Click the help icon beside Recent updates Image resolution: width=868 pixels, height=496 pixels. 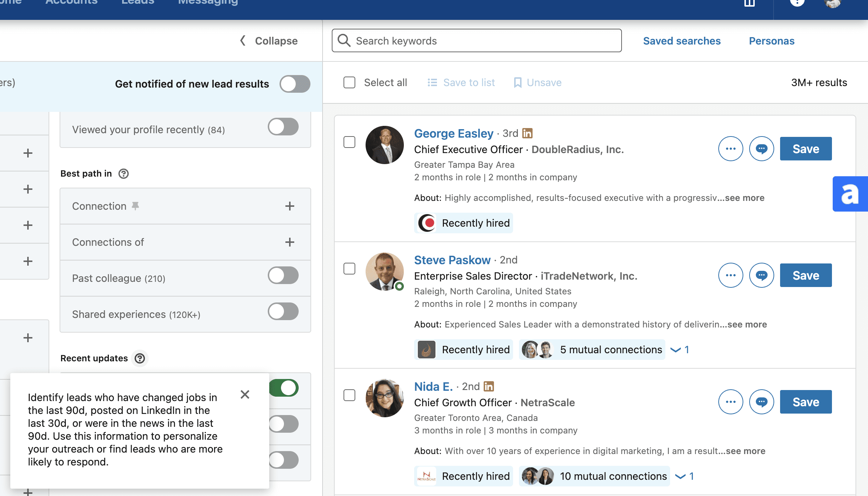[140, 358]
